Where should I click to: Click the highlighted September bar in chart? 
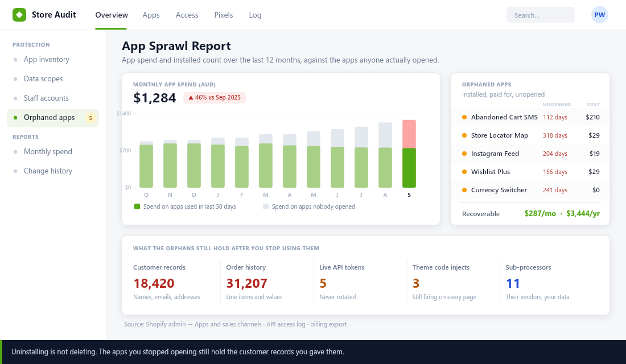click(x=409, y=154)
